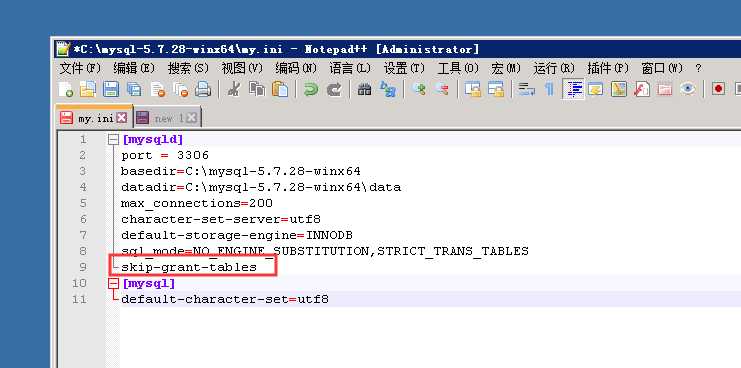Viewport: 741px width, 368px height.
Task: Click the Notepad++ title bar icon
Action: click(x=62, y=49)
